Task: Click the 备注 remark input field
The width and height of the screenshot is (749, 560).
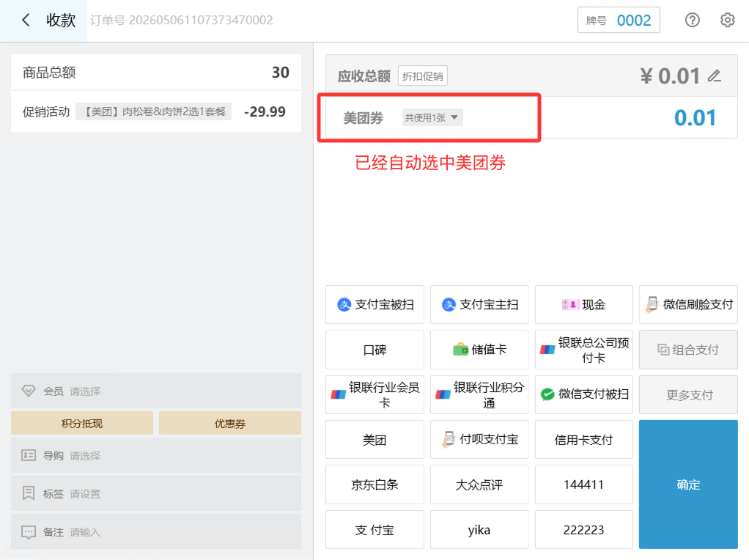Action: click(155, 532)
